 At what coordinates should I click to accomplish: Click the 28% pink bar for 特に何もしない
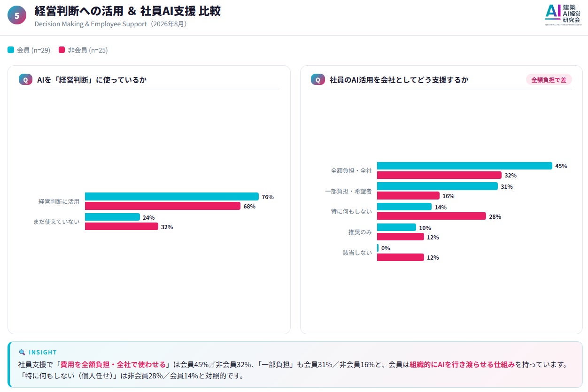432,216
